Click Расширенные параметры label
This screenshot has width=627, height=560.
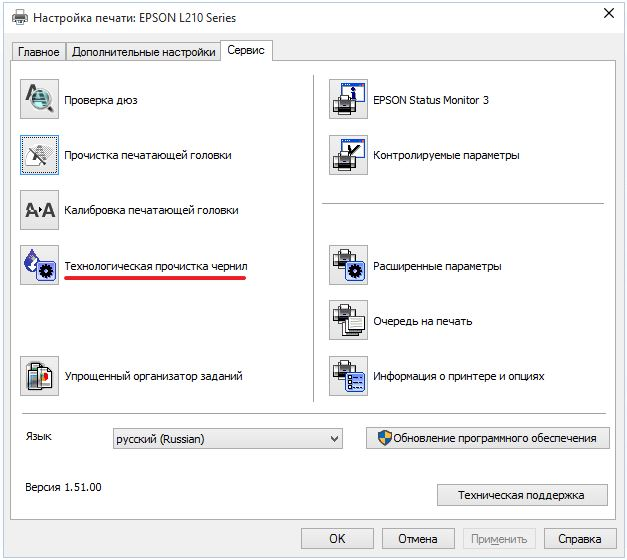[437, 266]
